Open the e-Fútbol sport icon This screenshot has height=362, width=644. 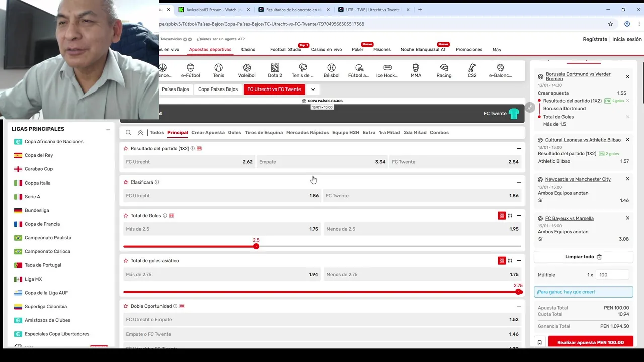tap(190, 71)
